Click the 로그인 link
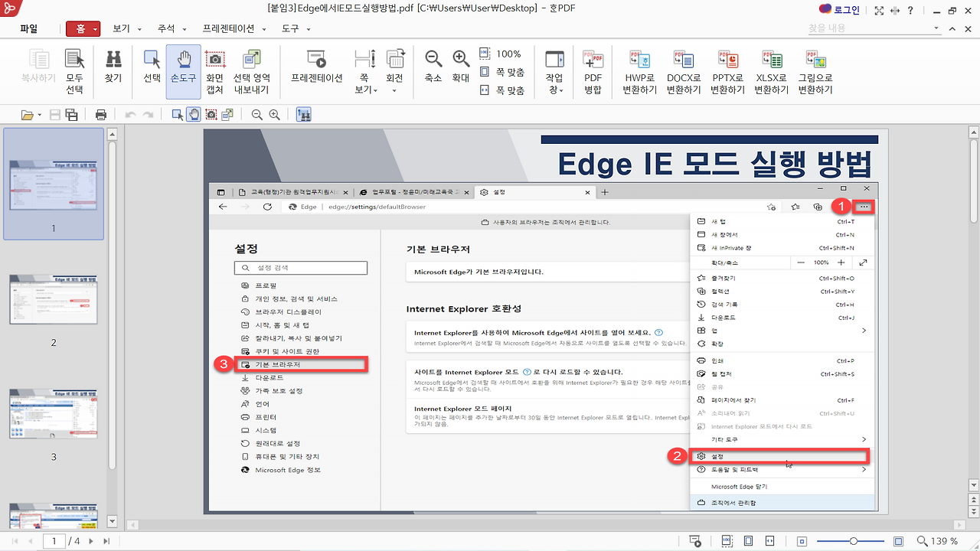The width and height of the screenshot is (980, 551). tap(846, 10)
